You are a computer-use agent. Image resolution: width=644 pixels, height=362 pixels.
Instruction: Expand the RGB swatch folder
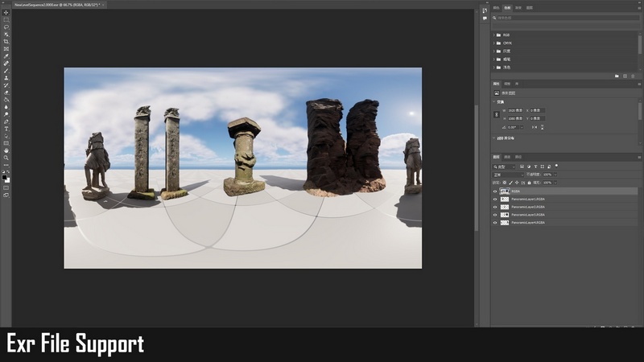pyautogui.click(x=494, y=35)
